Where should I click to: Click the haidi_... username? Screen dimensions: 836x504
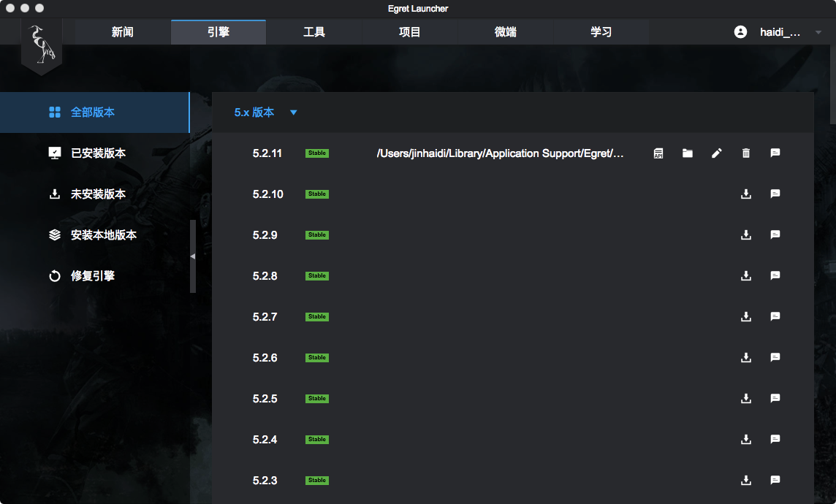780,32
